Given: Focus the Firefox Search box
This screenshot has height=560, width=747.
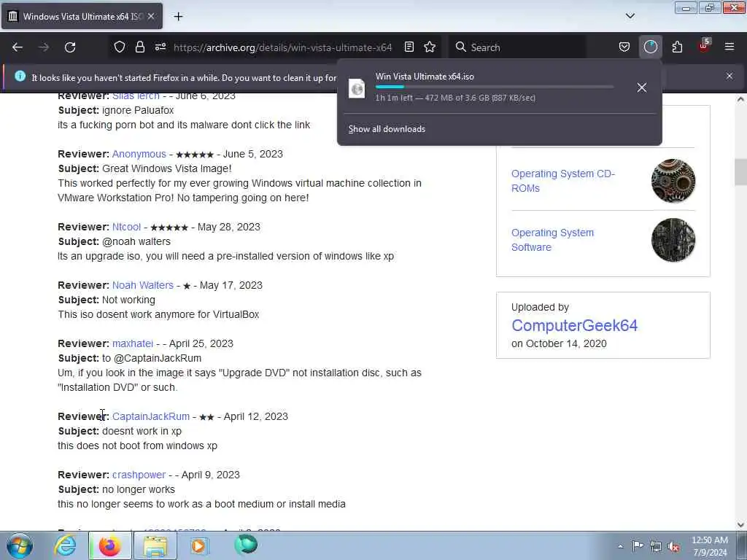Looking at the screenshot, I should point(517,47).
